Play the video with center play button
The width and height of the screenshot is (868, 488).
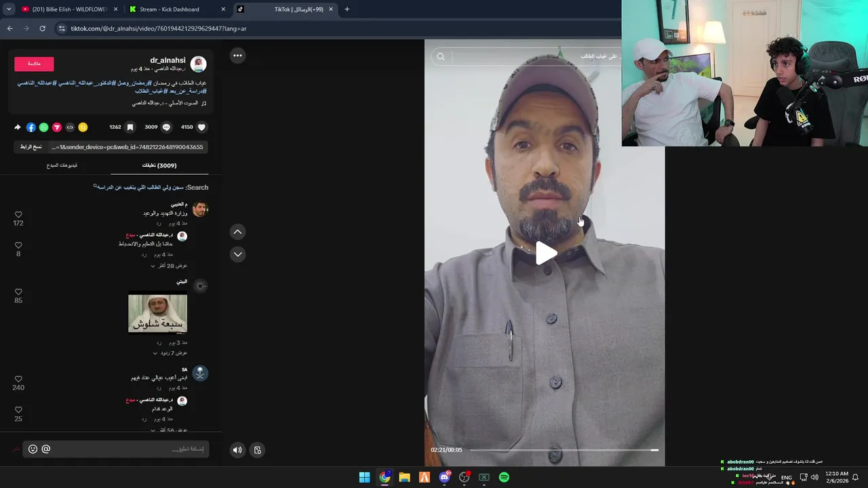click(x=546, y=253)
